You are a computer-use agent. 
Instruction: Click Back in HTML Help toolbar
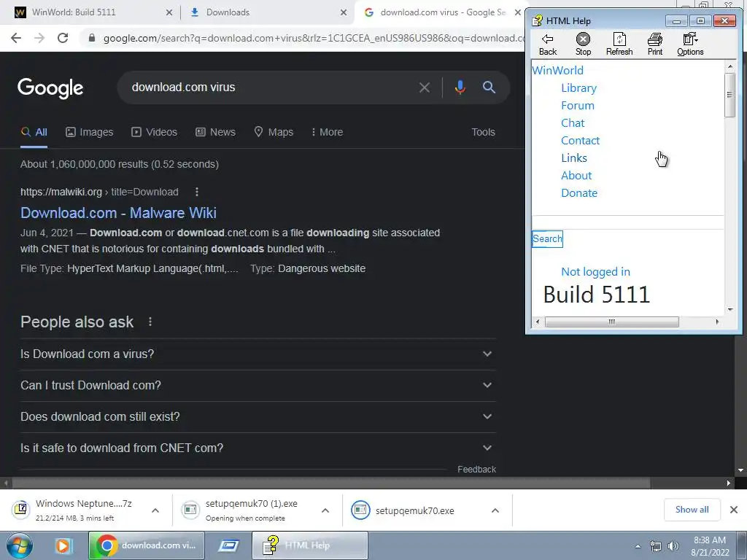point(547,44)
